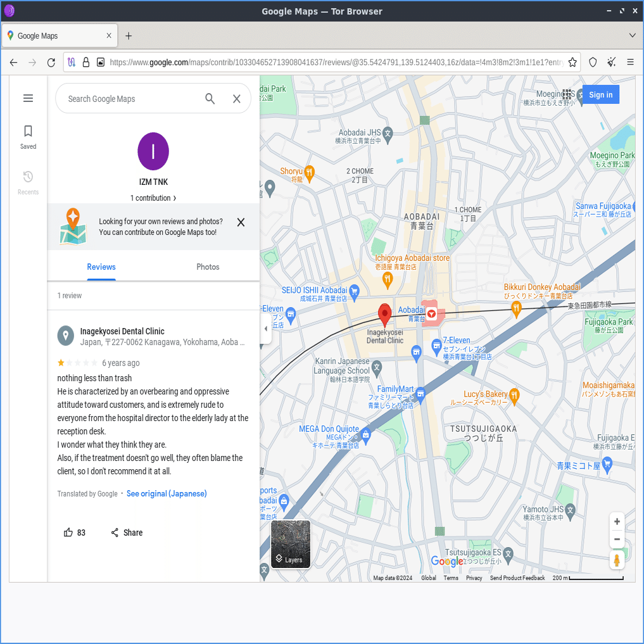Open the Layers map type thumbnail
The image size is (644, 644).
pos(291,544)
